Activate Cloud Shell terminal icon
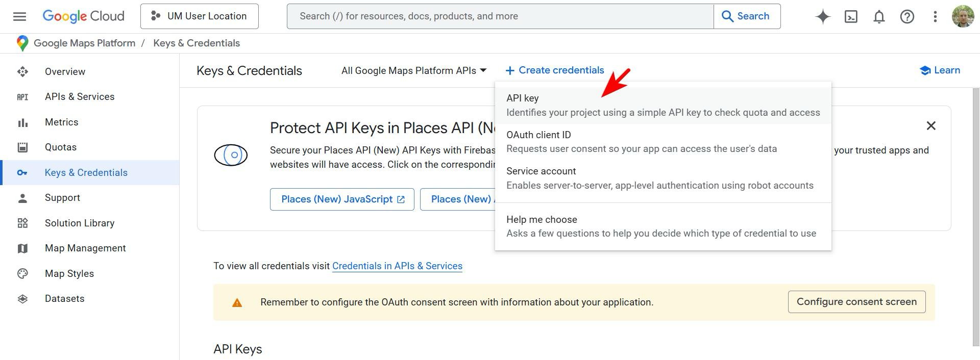The height and width of the screenshot is (360, 980). (x=851, y=16)
